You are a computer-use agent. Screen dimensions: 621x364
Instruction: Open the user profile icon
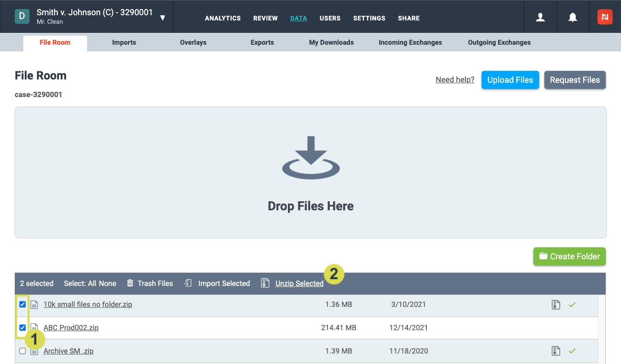tap(540, 18)
